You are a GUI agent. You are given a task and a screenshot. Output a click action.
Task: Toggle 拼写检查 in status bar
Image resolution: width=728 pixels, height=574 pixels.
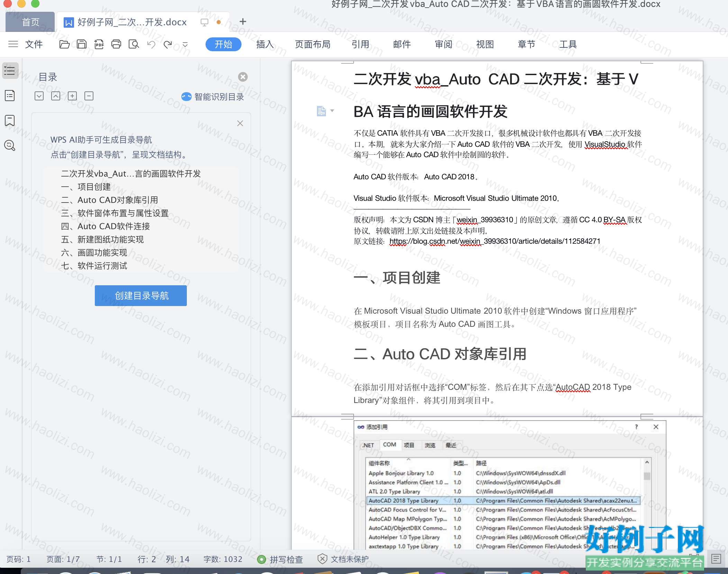[280, 559]
